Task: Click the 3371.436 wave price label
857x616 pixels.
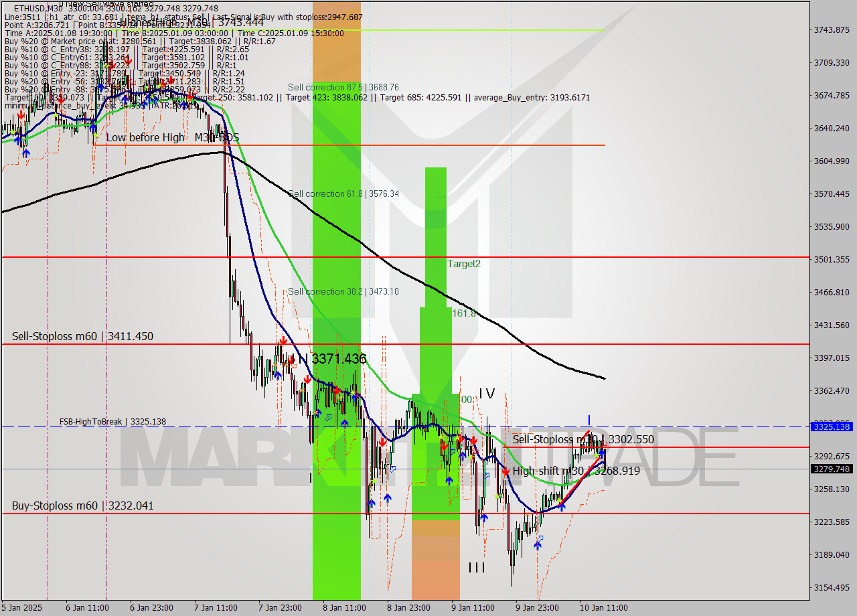Action: 339,359
